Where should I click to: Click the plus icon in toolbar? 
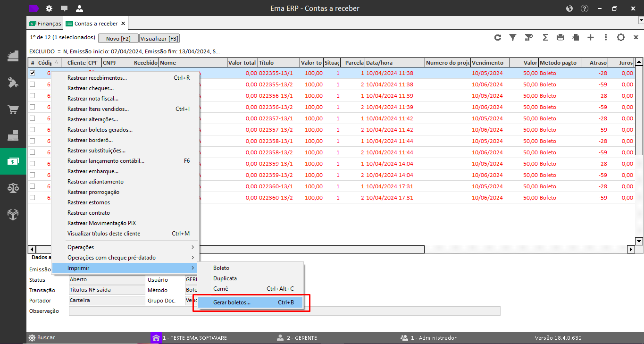(x=591, y=38)
